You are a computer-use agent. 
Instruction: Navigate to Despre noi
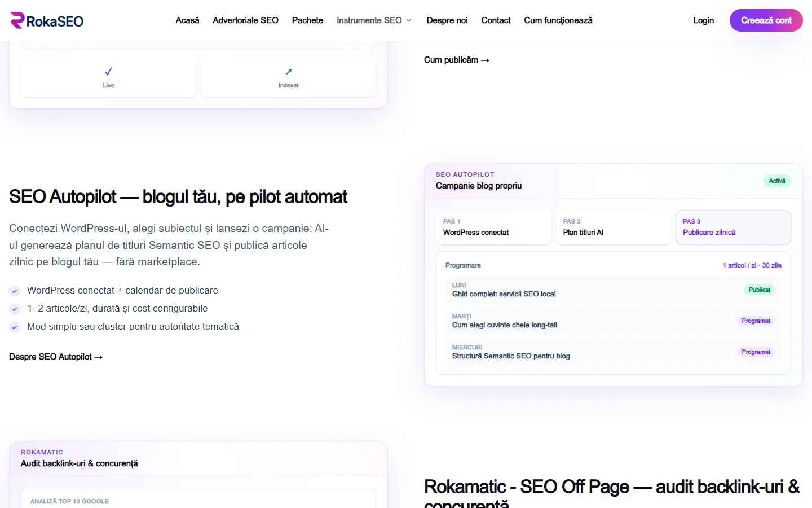pos(447,20)
